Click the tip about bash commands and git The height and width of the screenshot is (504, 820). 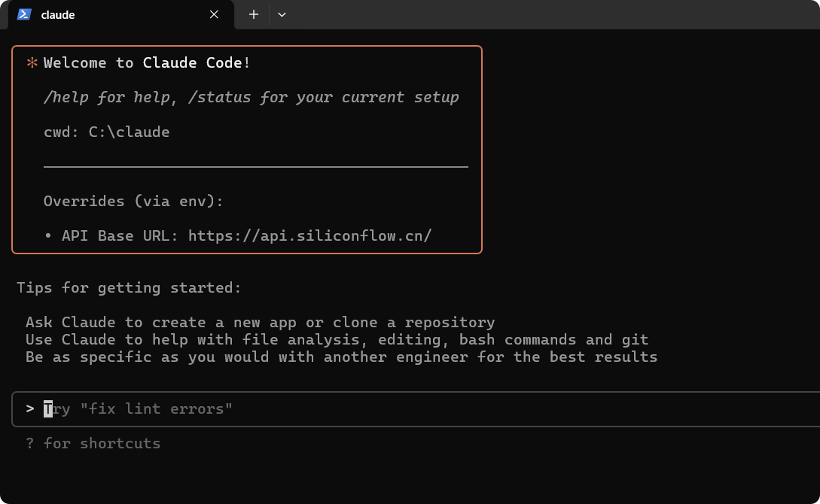coord(337,339)
